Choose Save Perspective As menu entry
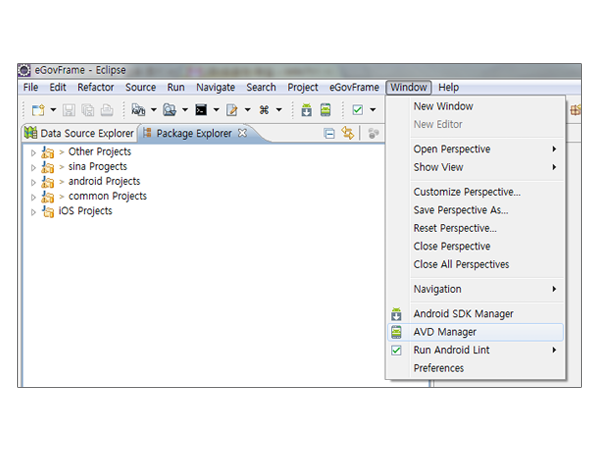 pyautogui.click(x=476, y=210)
